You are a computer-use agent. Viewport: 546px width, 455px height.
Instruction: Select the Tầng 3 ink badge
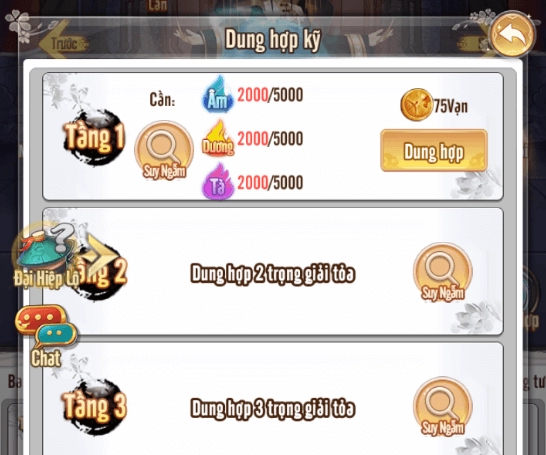[94, 407]
